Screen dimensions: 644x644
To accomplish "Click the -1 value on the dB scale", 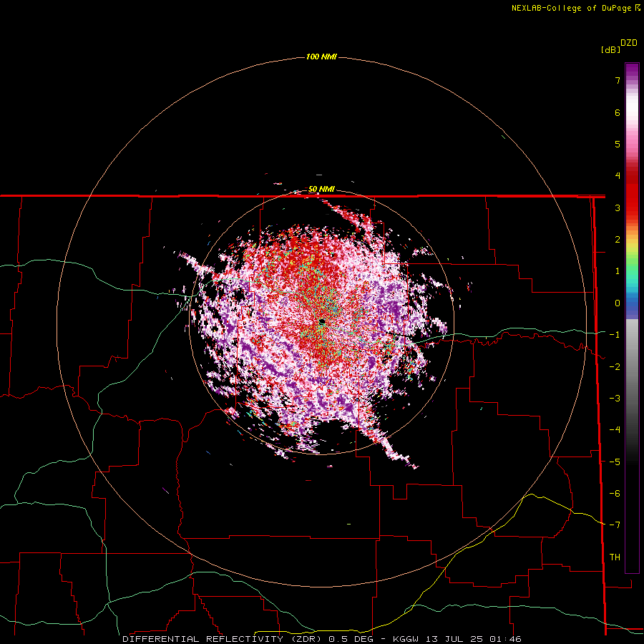I will tap(615, 335).
